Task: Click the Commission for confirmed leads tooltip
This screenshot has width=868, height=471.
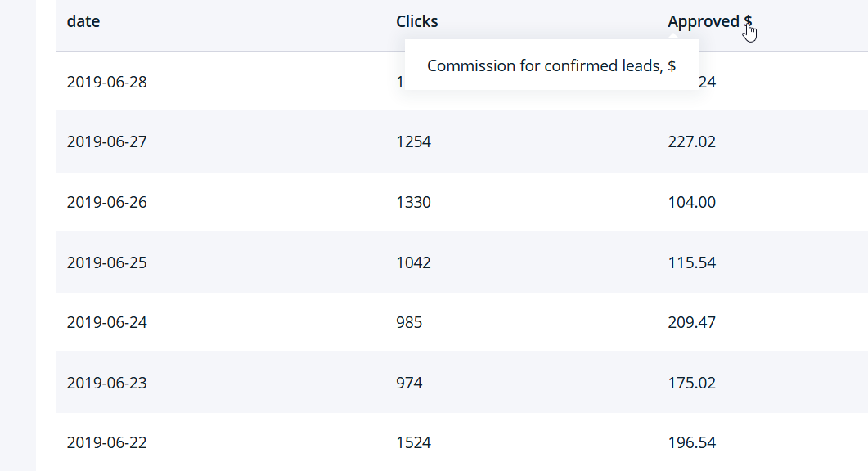Action: [x=551, y=65]
